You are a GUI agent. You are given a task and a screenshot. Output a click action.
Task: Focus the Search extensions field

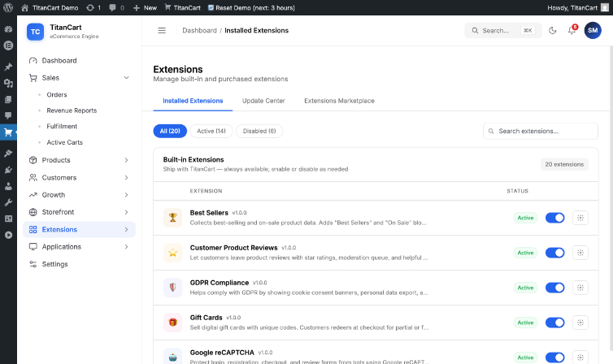pyautogui.click(x=541, y=132)
